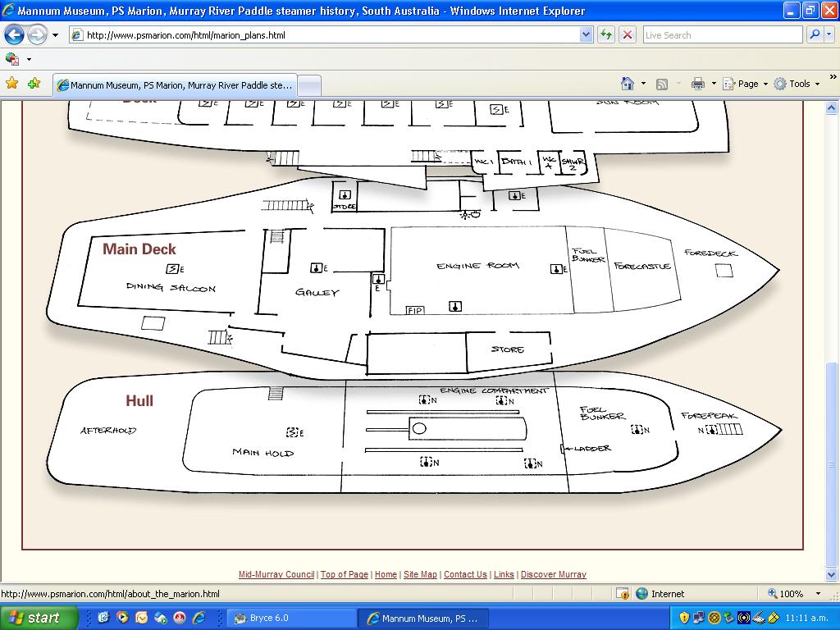
Task: Click the Discover Murray link
Action: pos(554,574)
